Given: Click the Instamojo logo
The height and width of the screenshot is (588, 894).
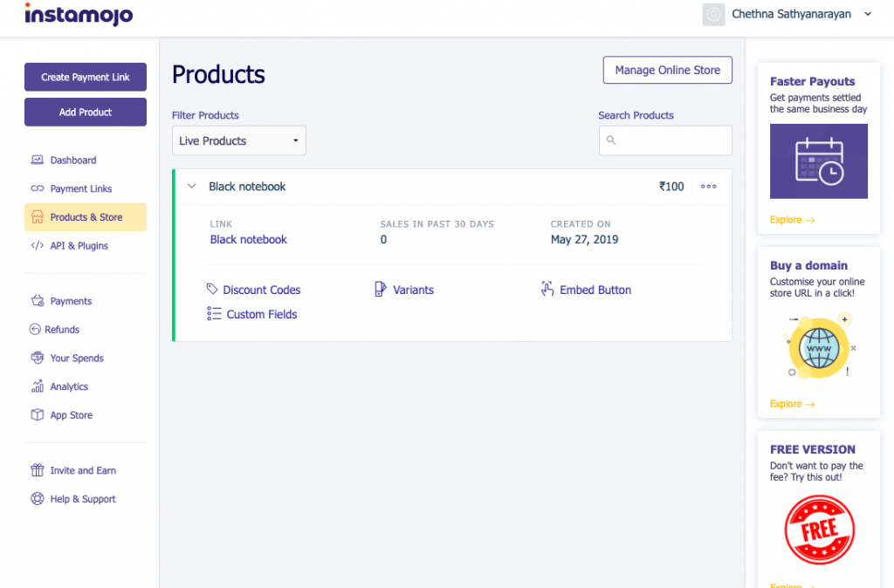Looking at the screenshot, I should click(79, 15).
